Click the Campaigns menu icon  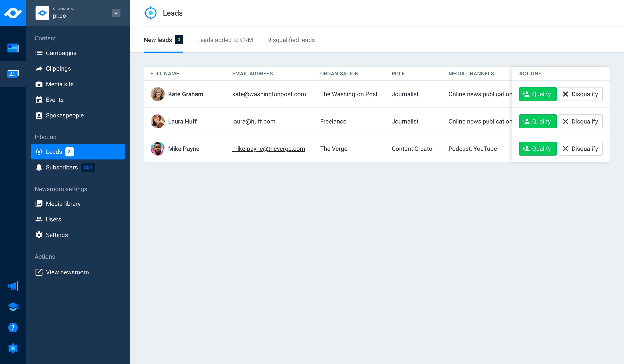(39, 53)
